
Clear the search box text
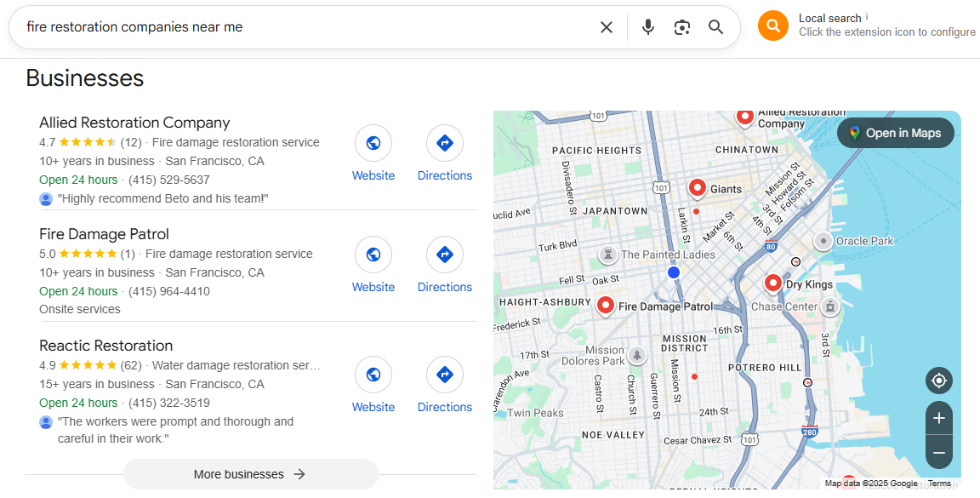click(607, 27)
